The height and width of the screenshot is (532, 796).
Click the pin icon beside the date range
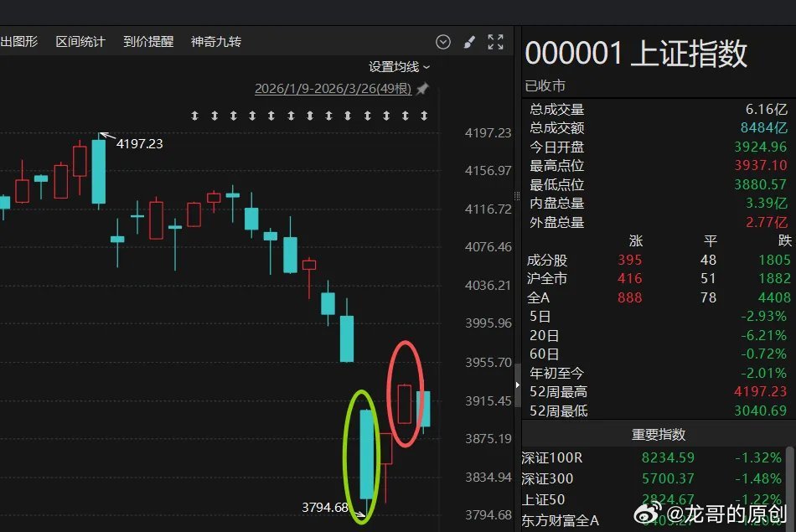[422, 89]
